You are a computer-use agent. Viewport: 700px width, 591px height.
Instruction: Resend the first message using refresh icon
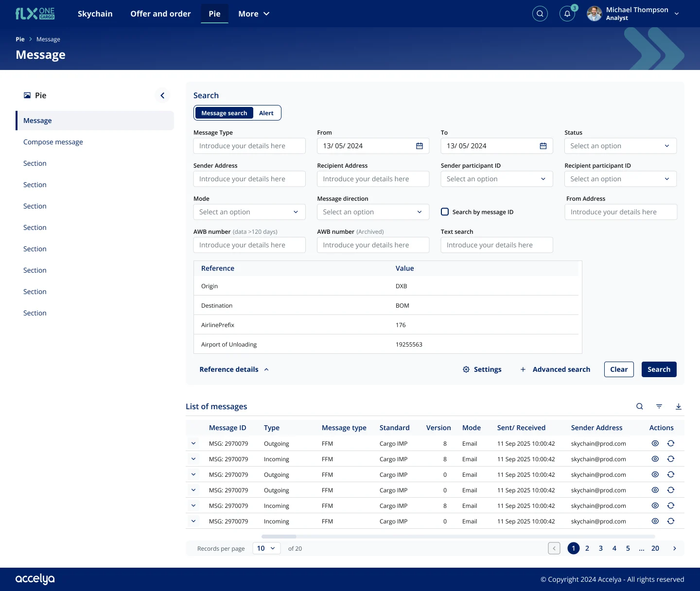(x=671, y=443)
